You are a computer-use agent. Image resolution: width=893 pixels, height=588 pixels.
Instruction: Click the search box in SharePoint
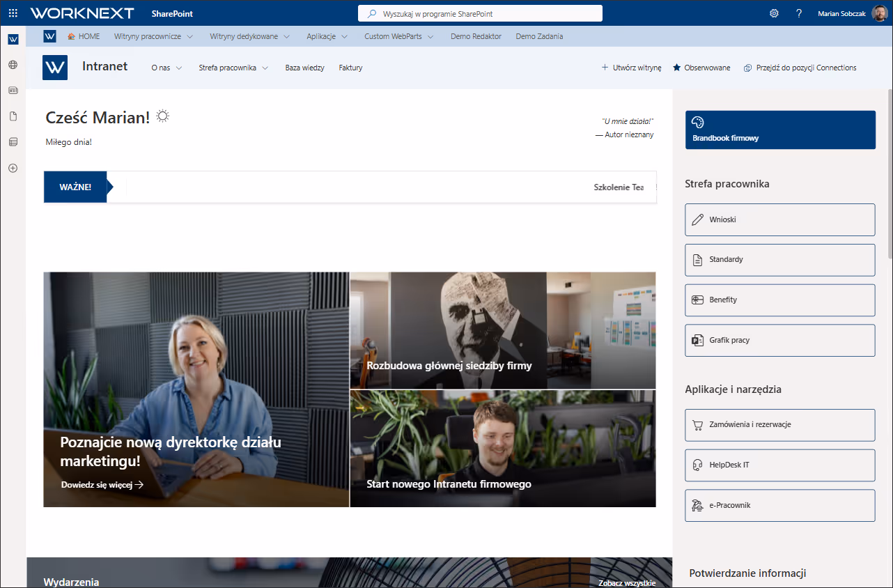pos(480,13)
